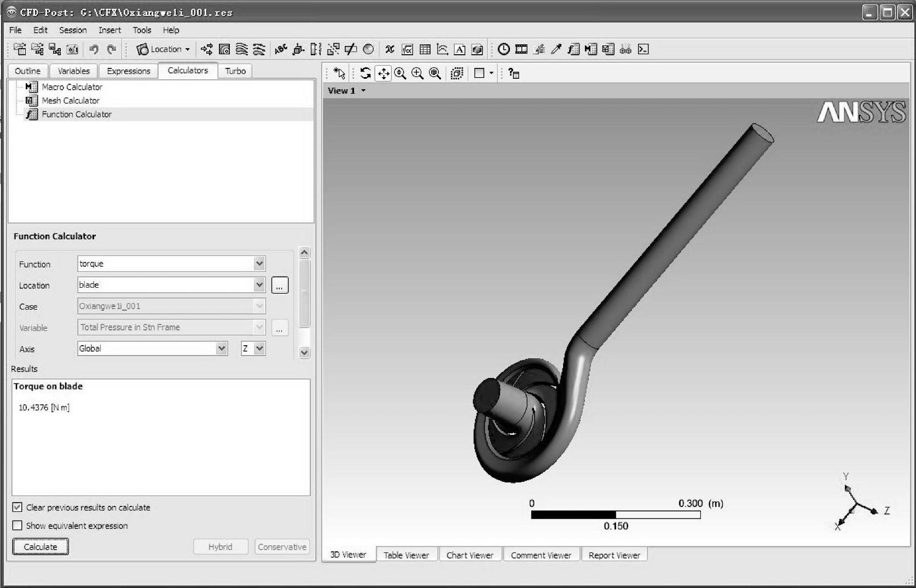The height and width of the screenshot is (588, 916).
Task: Open the Location dropdown showing blade
Action: tap(259, 284)
